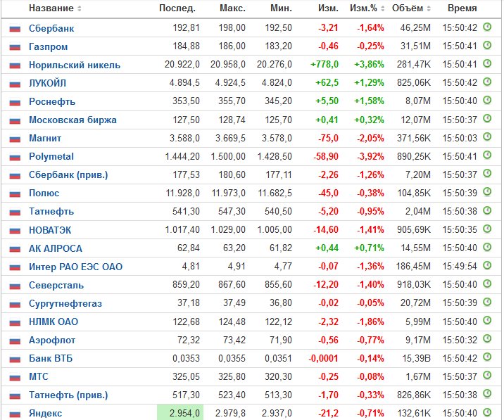Open the Сургутнефтегаз stock link
The height and width of the screenshot is (420, 504).
(65, 303)
